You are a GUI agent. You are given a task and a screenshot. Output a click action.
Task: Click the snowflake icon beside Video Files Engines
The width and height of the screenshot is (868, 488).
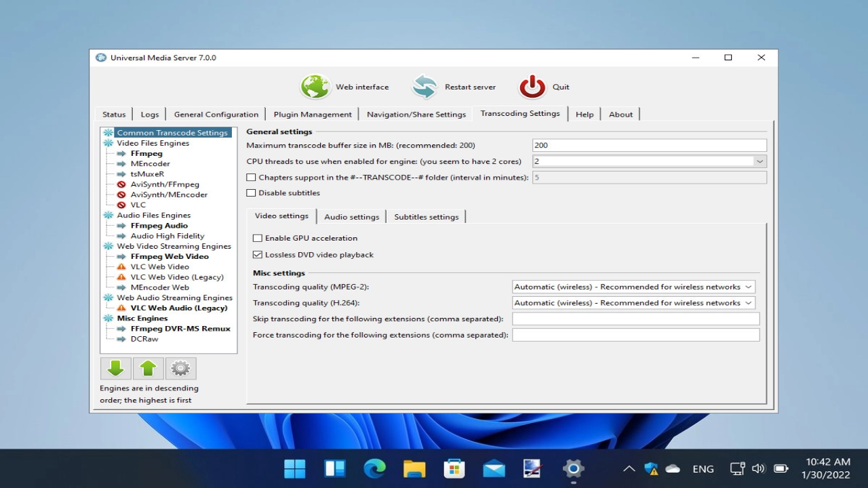pos(108,143)
